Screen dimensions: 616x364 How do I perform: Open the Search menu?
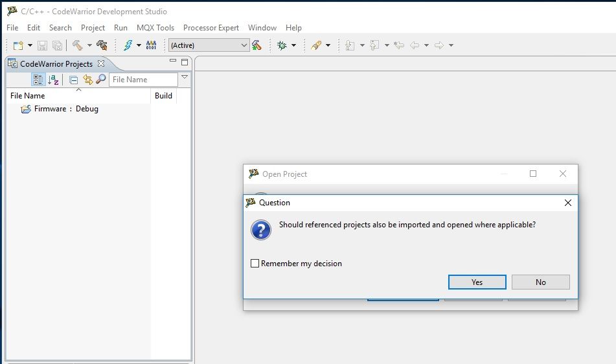[x=60, y=28]
